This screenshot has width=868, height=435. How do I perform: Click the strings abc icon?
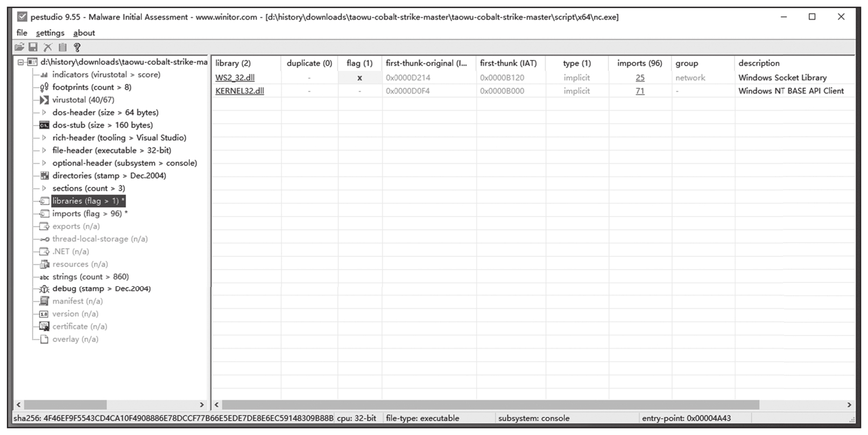point(44,277)
